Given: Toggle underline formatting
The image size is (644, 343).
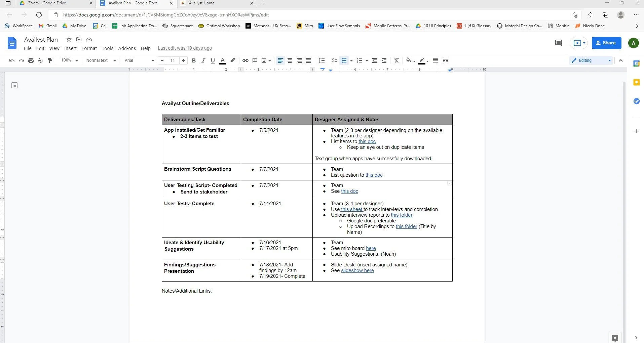Looking at the screenshot, I should [x=213, y=60].
